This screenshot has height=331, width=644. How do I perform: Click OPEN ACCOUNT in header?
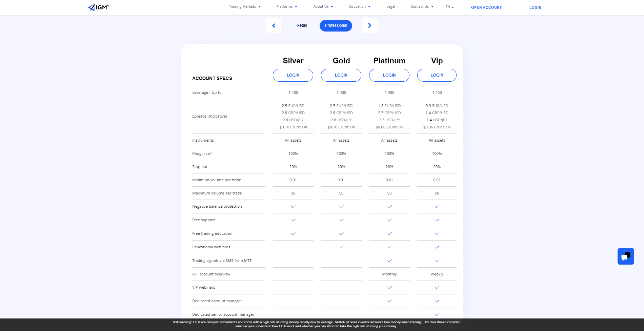tap(486, 7)
